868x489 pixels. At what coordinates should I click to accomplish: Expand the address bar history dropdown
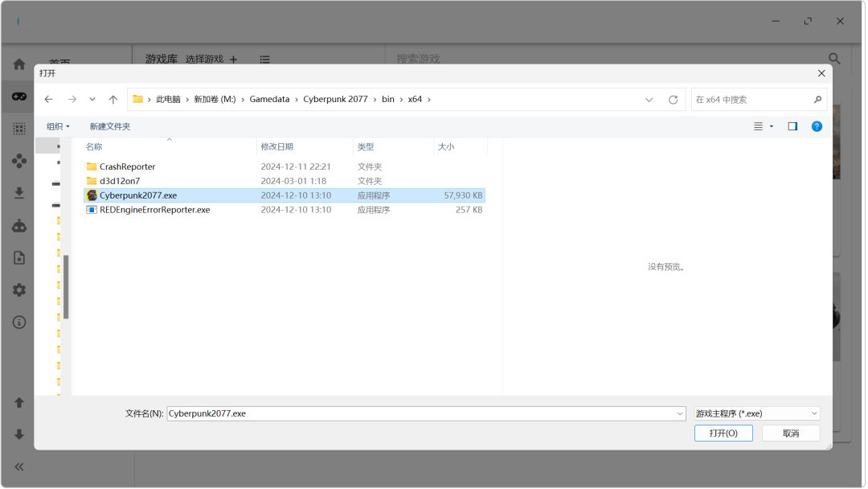click(649, 100)
